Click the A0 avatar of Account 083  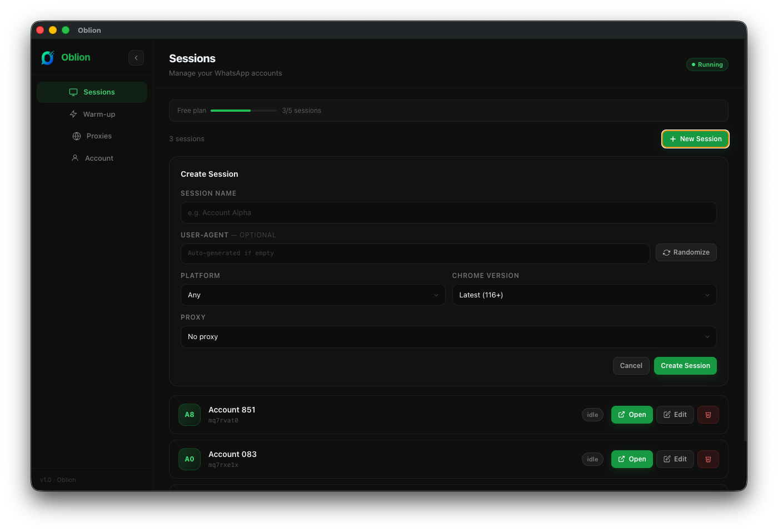189,459
